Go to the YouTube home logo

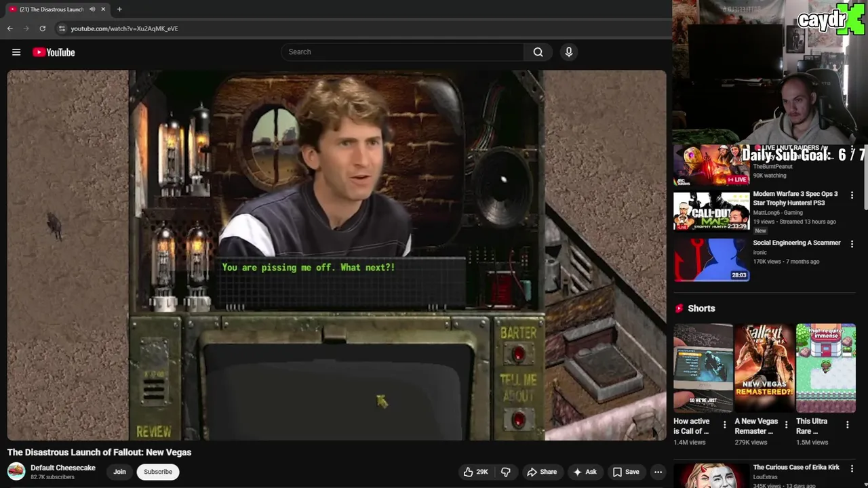click(x=54, y=52)
